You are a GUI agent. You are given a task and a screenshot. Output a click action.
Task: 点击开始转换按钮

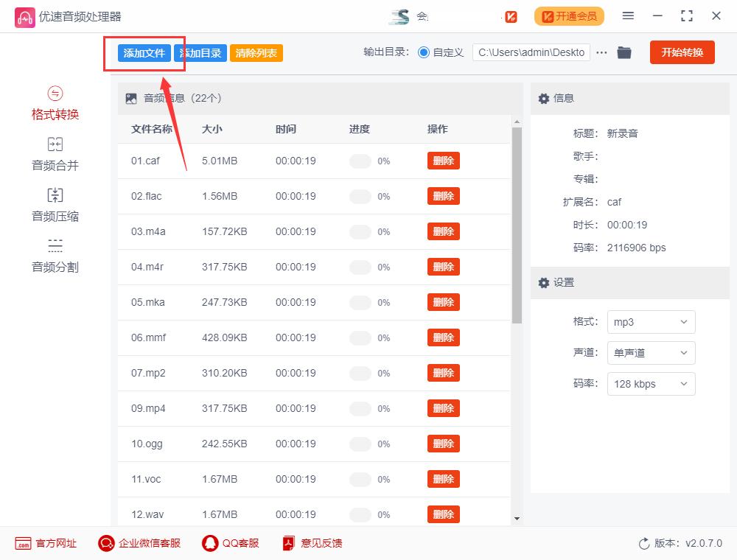(x=682, y=52)
